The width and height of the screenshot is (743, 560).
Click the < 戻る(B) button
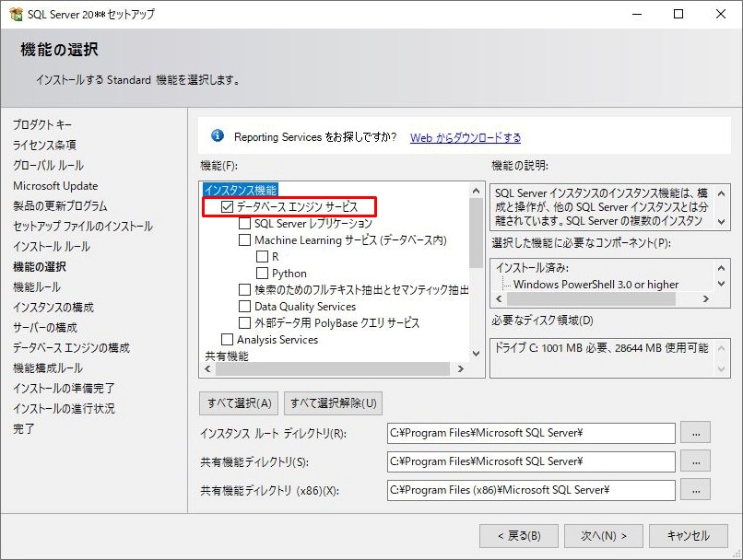click(519, 536)
